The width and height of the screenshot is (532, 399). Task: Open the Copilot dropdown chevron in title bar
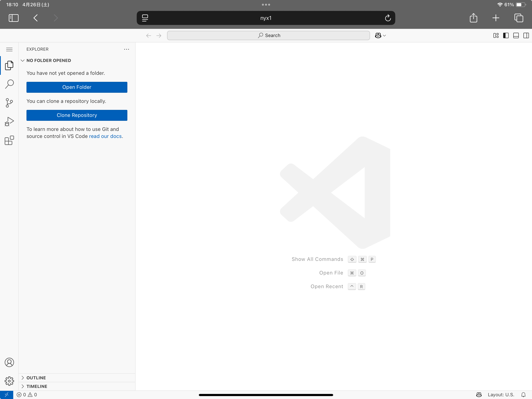[384, 36]
